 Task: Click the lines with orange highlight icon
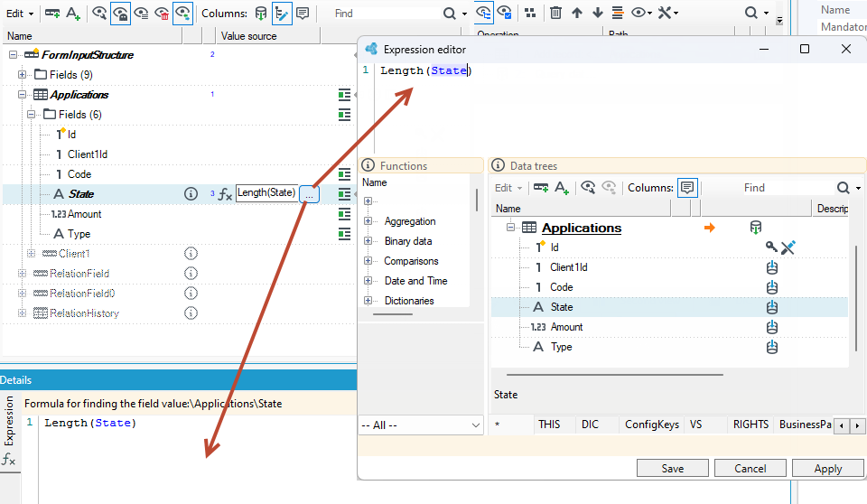click(x=618, y=14)
